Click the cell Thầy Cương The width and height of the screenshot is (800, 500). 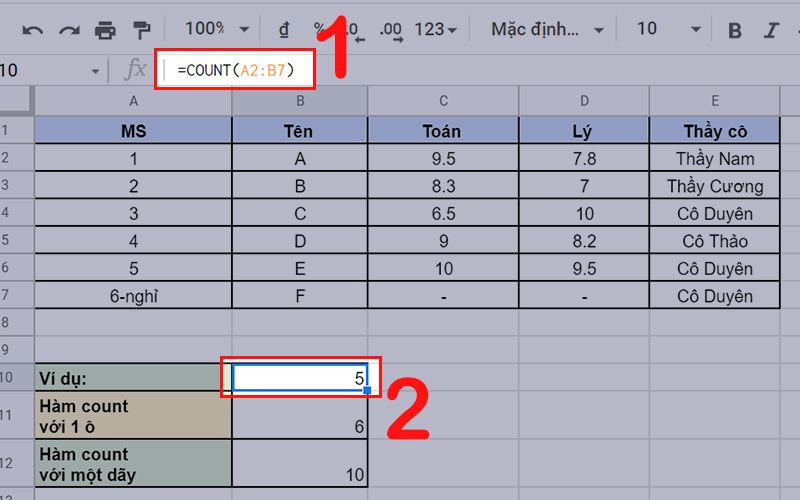pos(715,186)
